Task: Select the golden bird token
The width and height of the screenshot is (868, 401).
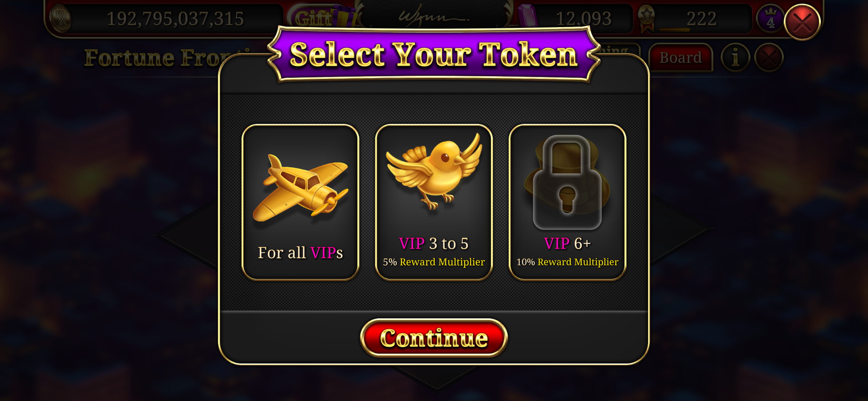Action: (434, 171)
